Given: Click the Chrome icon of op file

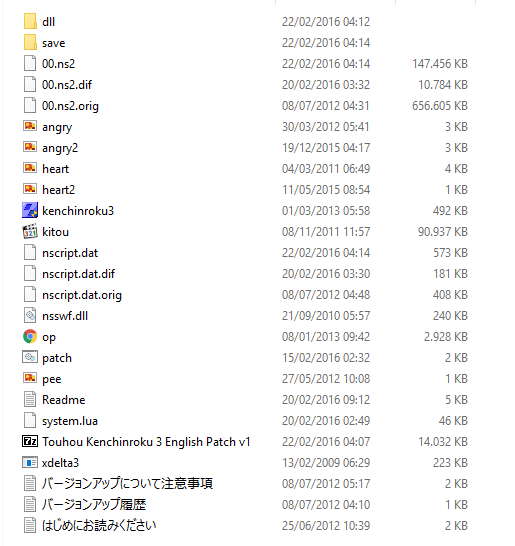Looking at the screenshot, I should (30, 336).
